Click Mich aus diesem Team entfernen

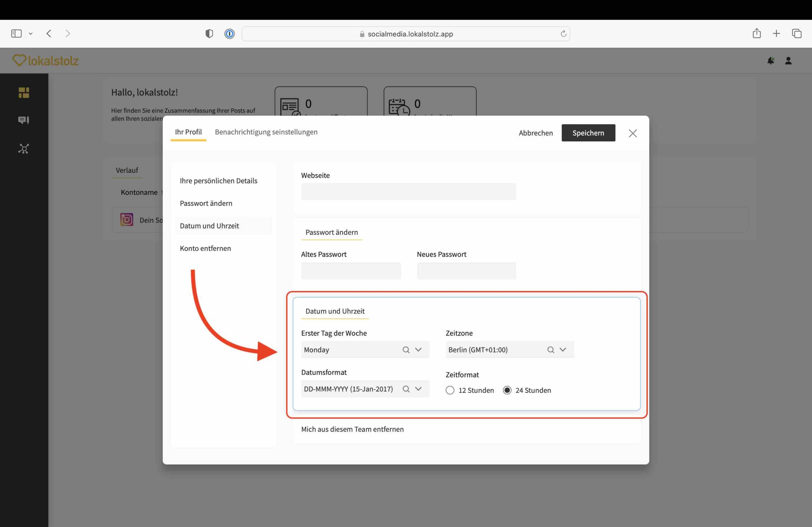pyautogui.click(x=352, y=429)
